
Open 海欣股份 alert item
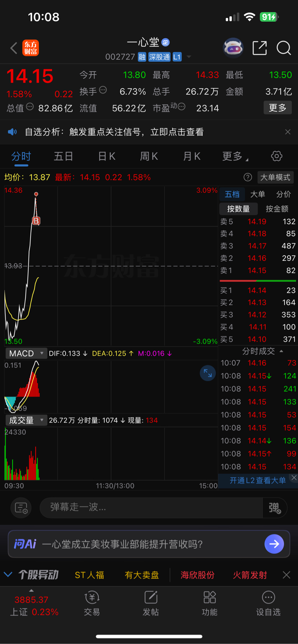tap(198, 575)
